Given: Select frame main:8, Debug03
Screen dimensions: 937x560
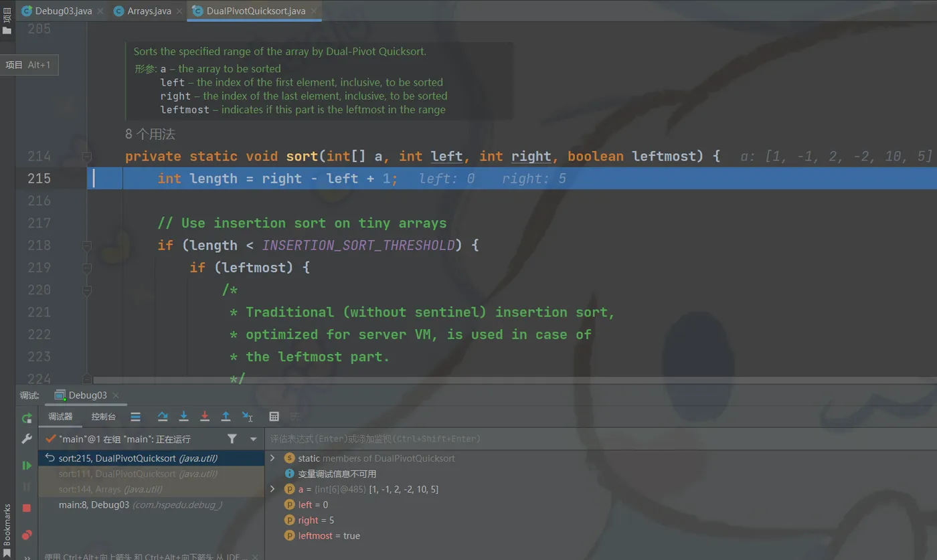Looking at the screenshot, I should (x=153, y=504).
